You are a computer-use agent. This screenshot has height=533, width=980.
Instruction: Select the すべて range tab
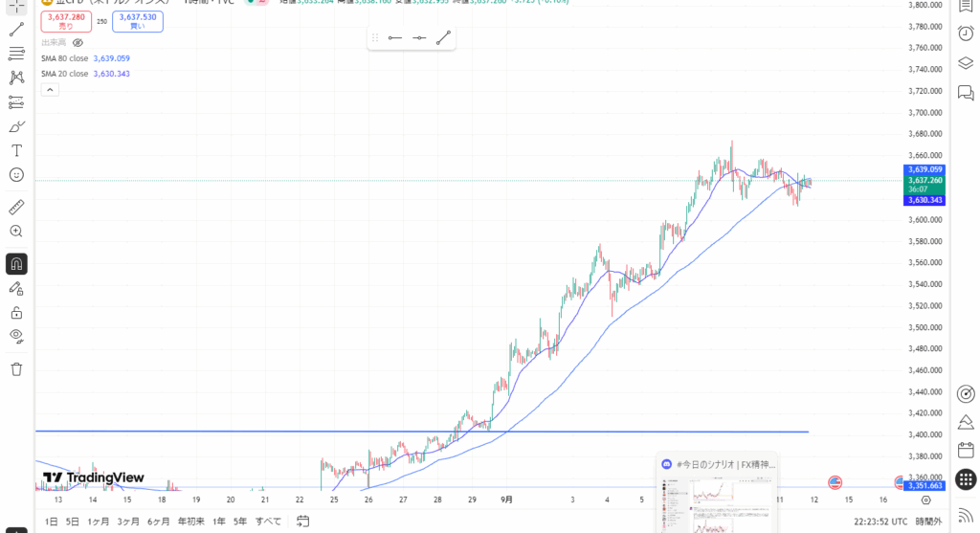(x=268, y=522)
